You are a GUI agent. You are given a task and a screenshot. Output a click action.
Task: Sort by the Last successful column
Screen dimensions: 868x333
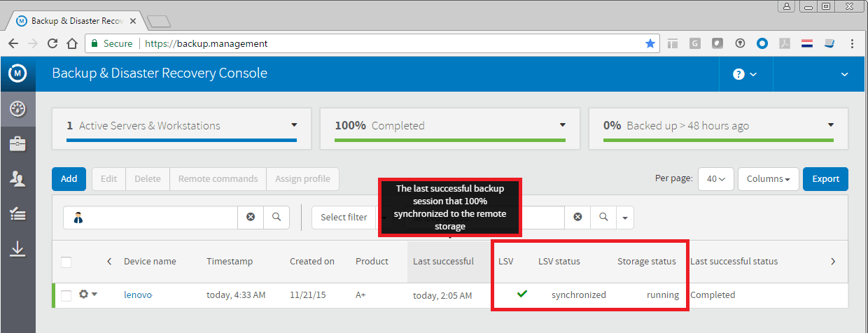443,261
